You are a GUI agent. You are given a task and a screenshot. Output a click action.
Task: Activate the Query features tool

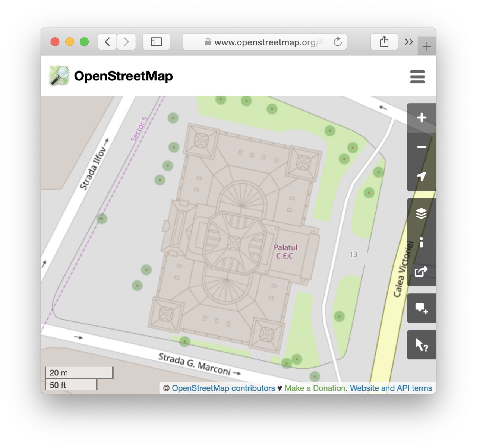tap(421, 345)
